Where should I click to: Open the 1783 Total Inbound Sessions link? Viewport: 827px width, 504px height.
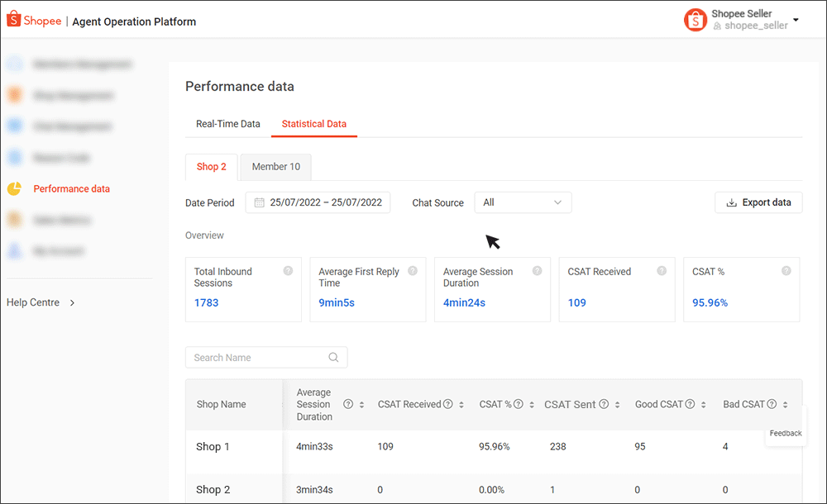(x=206, y=302)
